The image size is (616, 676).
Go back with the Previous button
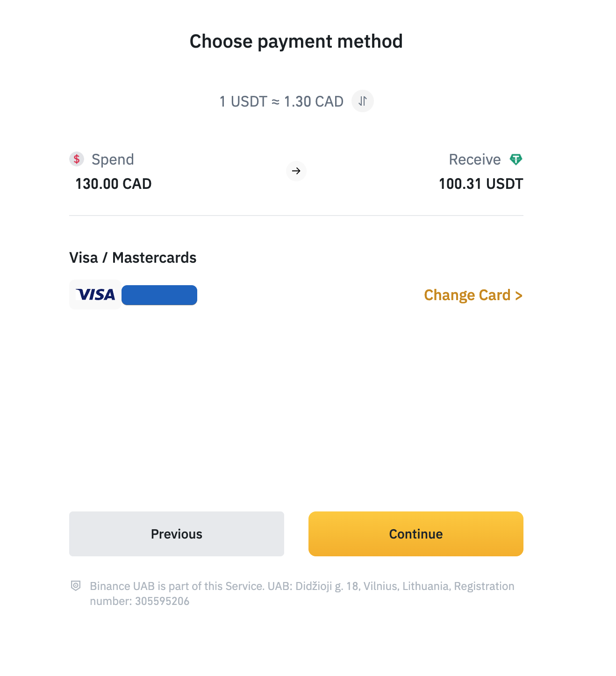pyautogui.click(x=176, y=534)
